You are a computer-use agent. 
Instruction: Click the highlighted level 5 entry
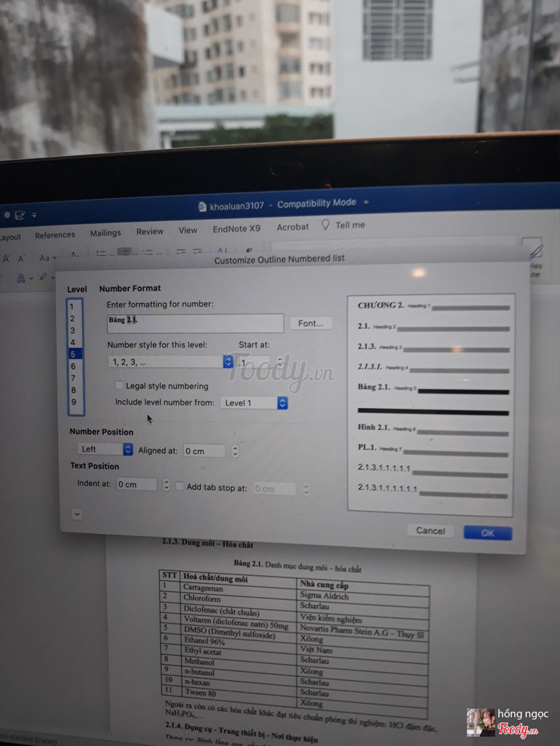point(75,354)
